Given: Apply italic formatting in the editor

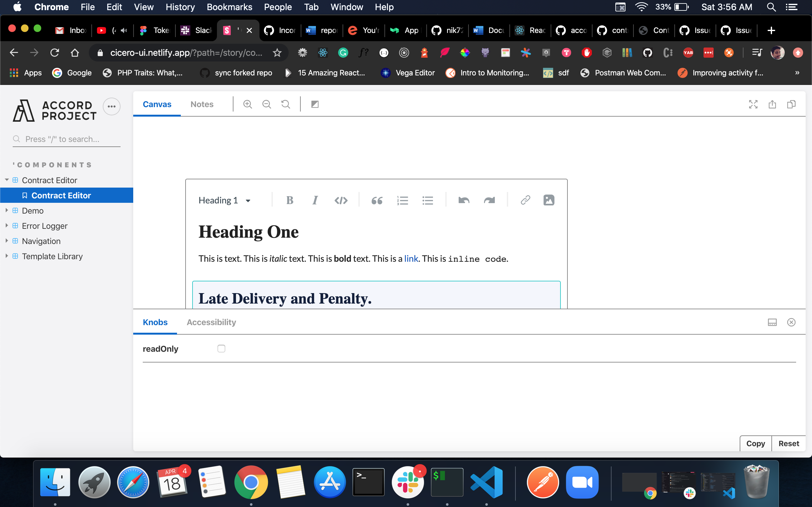Looking at the screenshot, I should [x=315, y=201].
